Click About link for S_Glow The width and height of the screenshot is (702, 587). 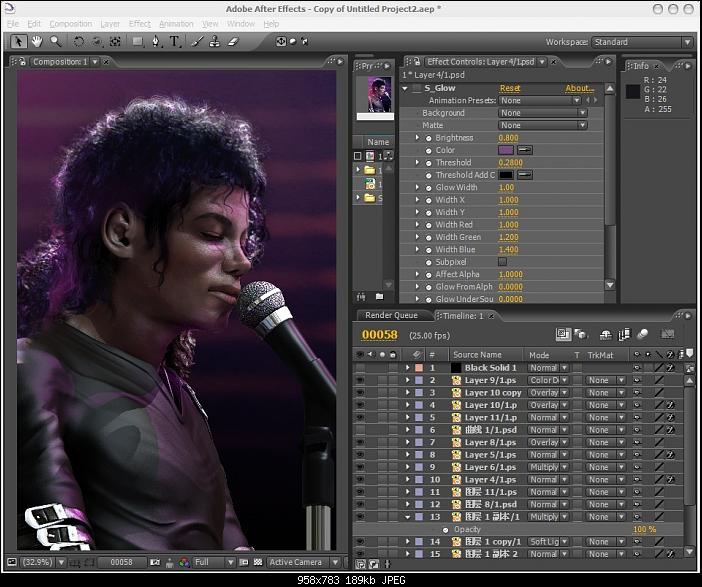579,88
